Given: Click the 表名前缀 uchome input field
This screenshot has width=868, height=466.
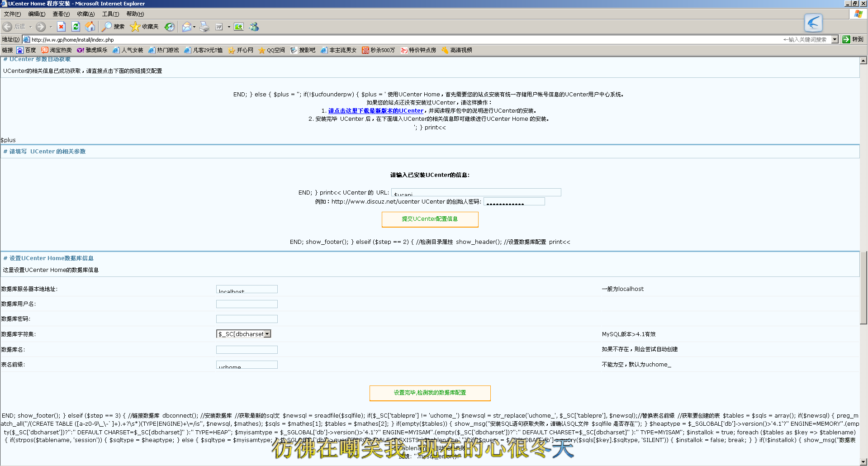Looking at the screenshot, I should pyautogui.click(x=247, y=365).
